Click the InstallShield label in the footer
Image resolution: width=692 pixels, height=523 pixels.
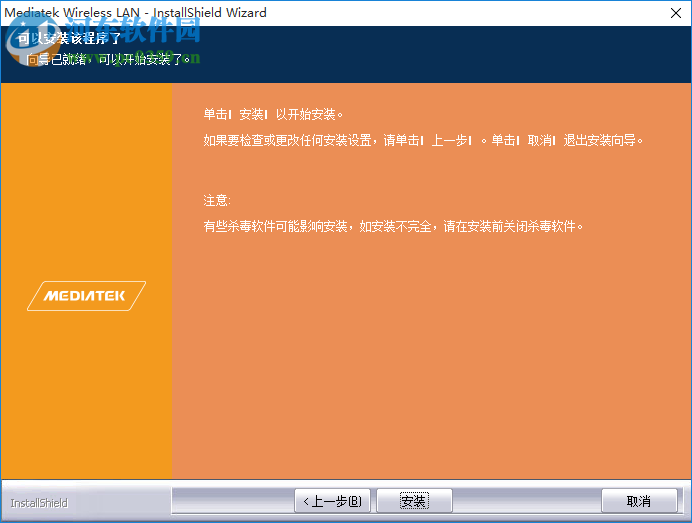point(39,503)
